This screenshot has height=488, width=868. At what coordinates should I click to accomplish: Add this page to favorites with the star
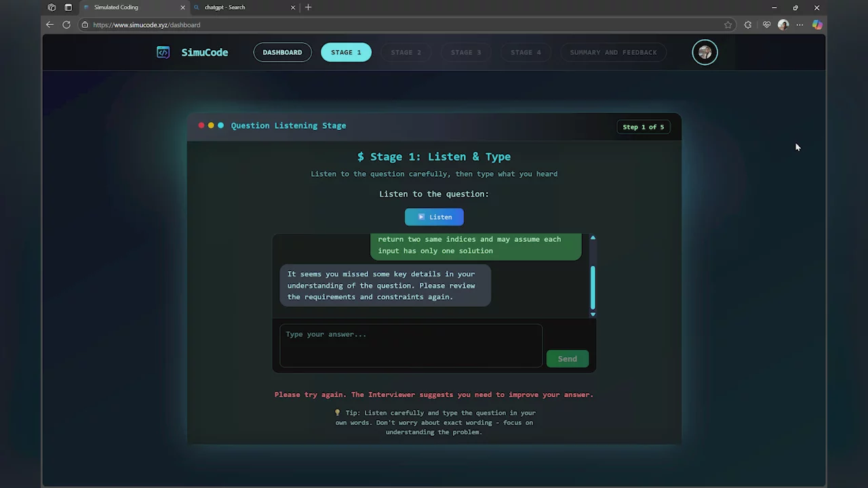click(x=728, y=25)
